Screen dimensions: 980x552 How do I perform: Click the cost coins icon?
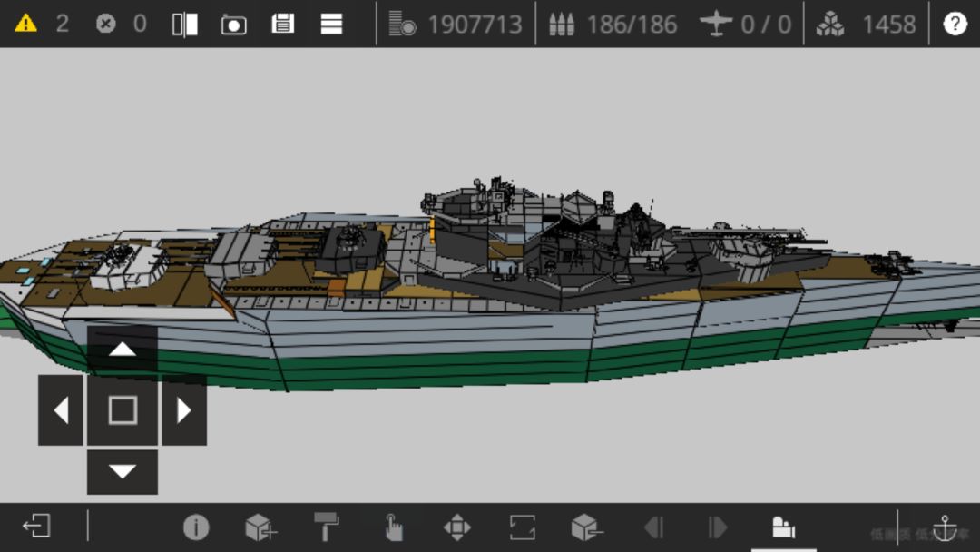402,24
